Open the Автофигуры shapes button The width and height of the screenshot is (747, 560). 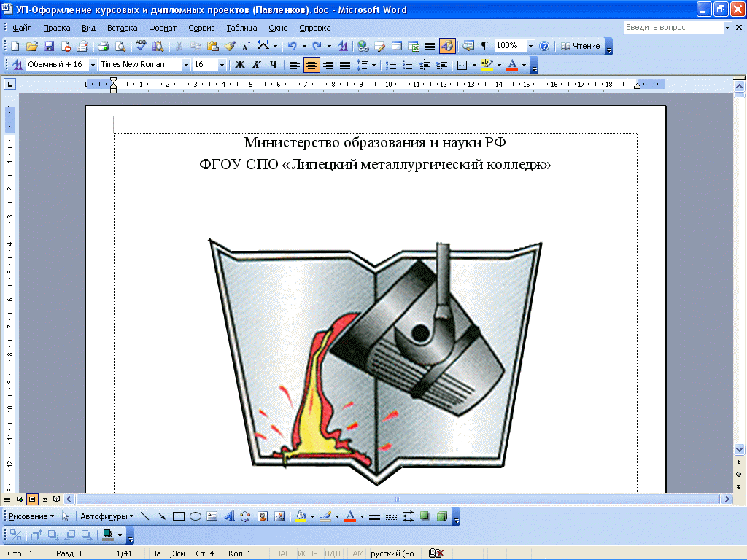point(107,516)
